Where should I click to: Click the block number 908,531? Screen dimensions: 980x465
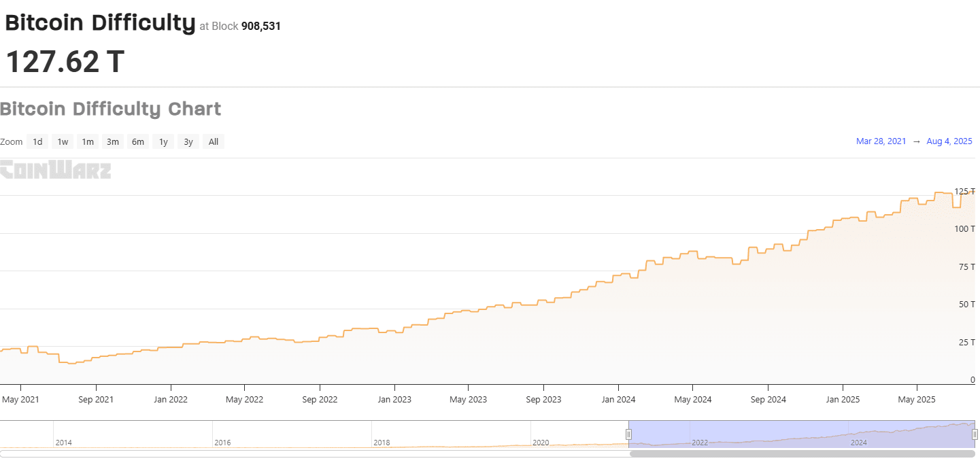(261, 27)
